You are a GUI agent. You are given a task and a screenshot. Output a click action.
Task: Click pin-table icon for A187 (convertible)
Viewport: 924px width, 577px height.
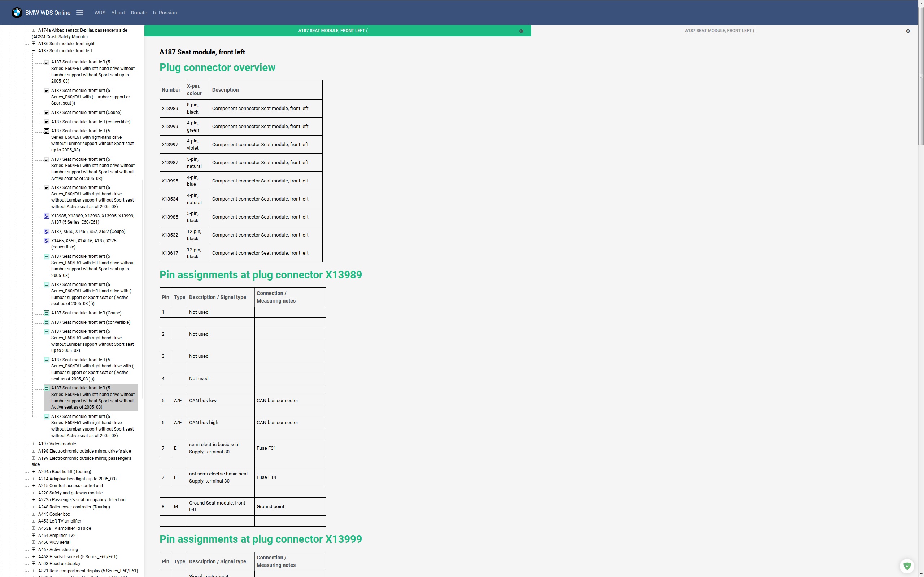47,322
